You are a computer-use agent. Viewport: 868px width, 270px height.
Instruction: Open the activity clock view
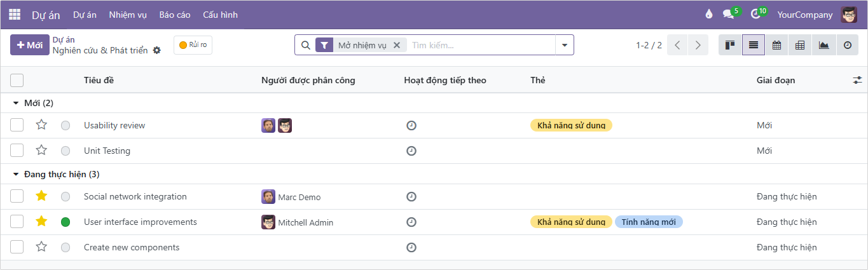847,45
